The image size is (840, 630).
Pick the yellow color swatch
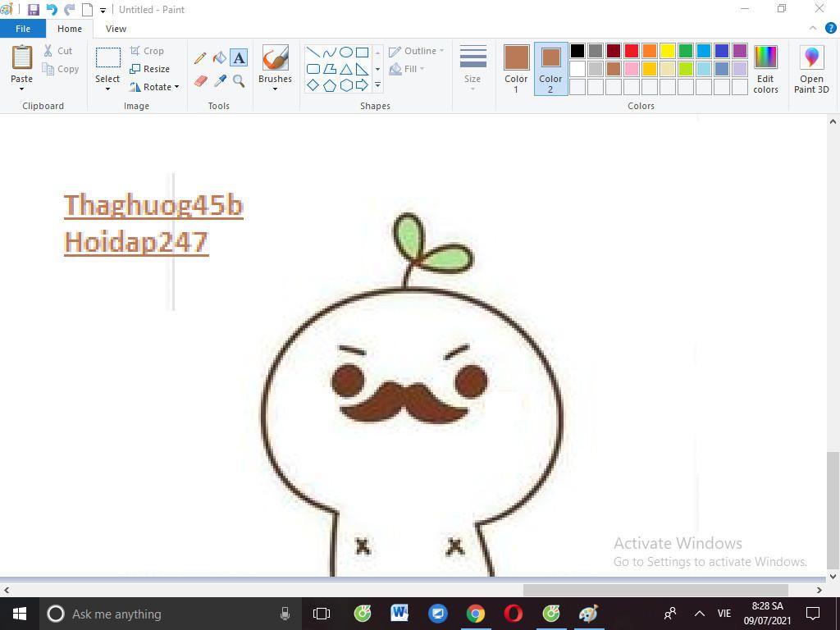(668, 51)
